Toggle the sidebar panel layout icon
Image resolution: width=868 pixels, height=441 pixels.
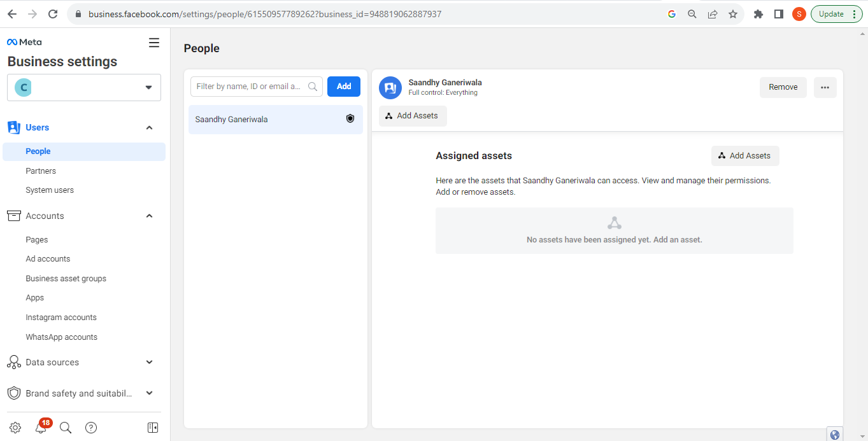(x=153, y=428)
